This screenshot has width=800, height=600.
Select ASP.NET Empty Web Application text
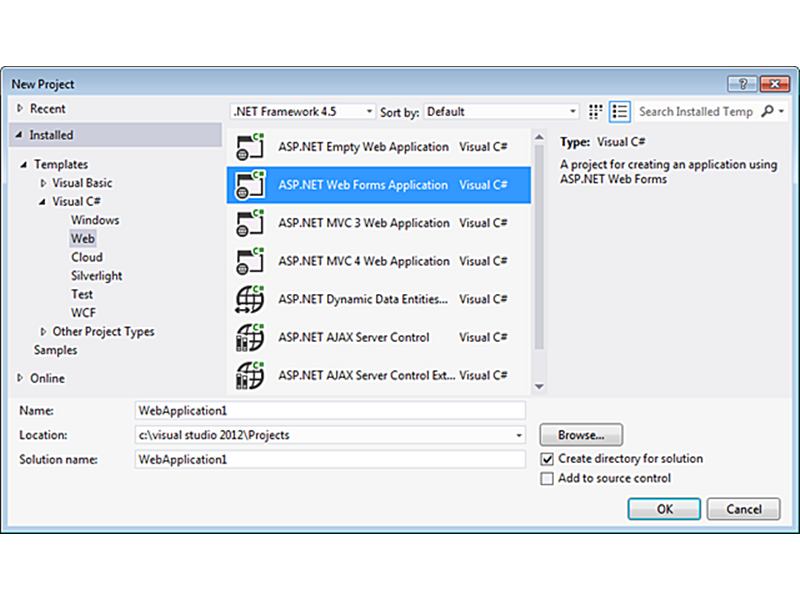363,147
